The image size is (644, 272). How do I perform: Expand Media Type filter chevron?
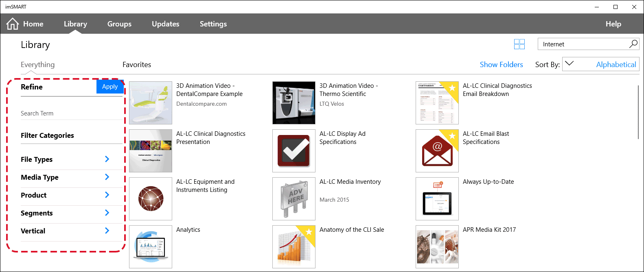[x=107, y=177]
